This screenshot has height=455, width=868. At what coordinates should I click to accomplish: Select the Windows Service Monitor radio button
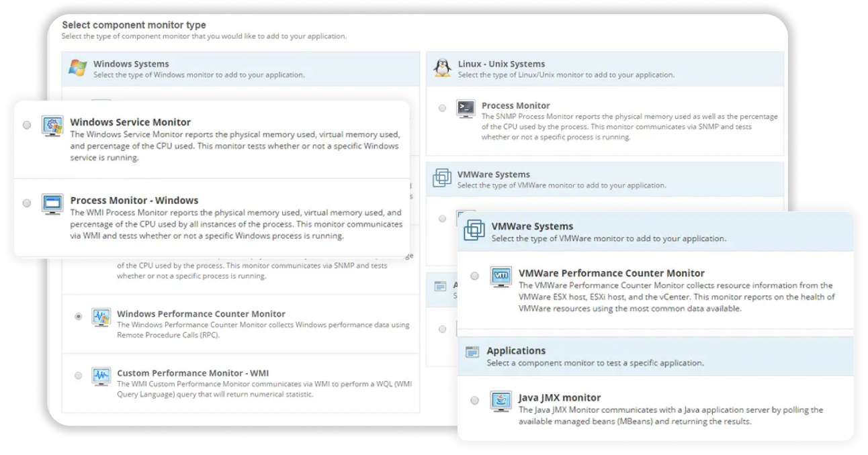tap(27, 125)
